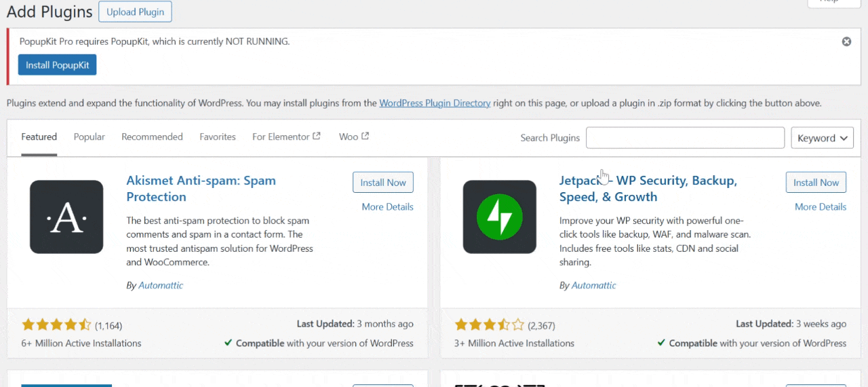The image size is (868, 387).
Task: Click the Install PopupKit button
Action: (58, 64)
